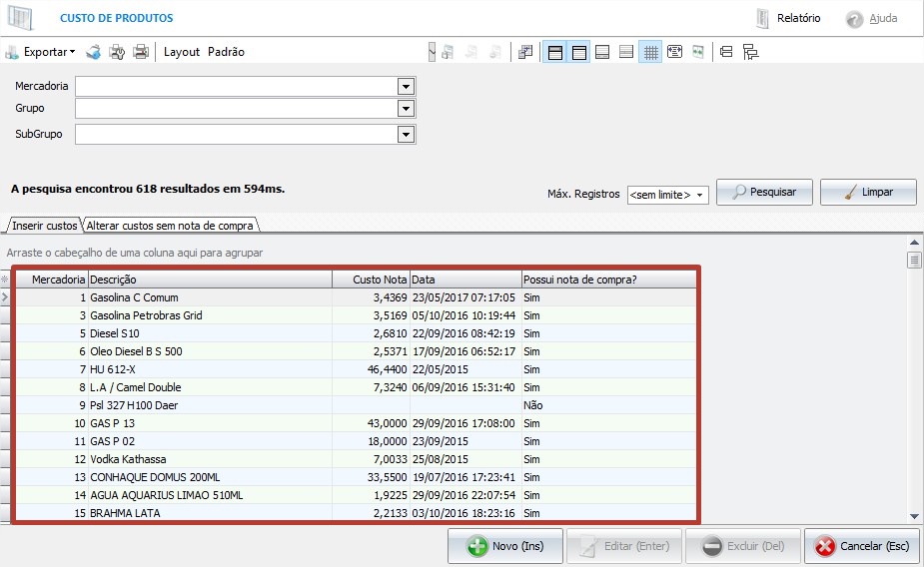Viewport: 924px width, 567px height.
Task: Click the collapse all groups icon
Action: [726, 52]
